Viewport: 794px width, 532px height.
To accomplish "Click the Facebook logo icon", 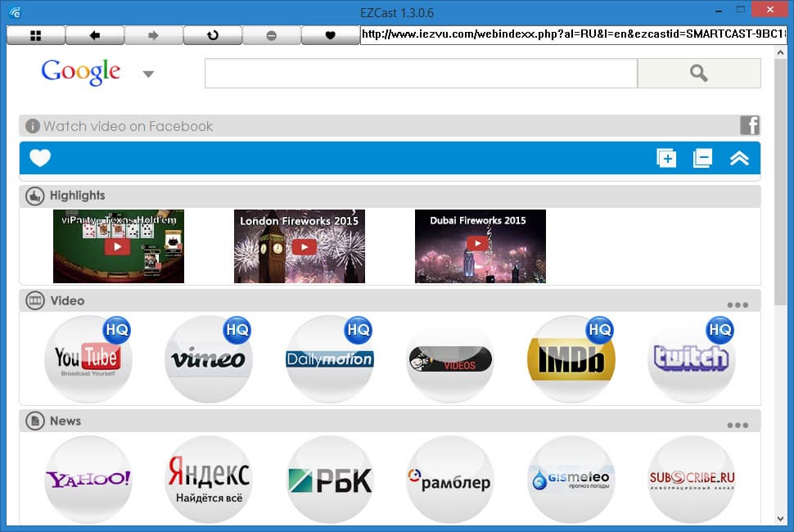I will 750,125.
